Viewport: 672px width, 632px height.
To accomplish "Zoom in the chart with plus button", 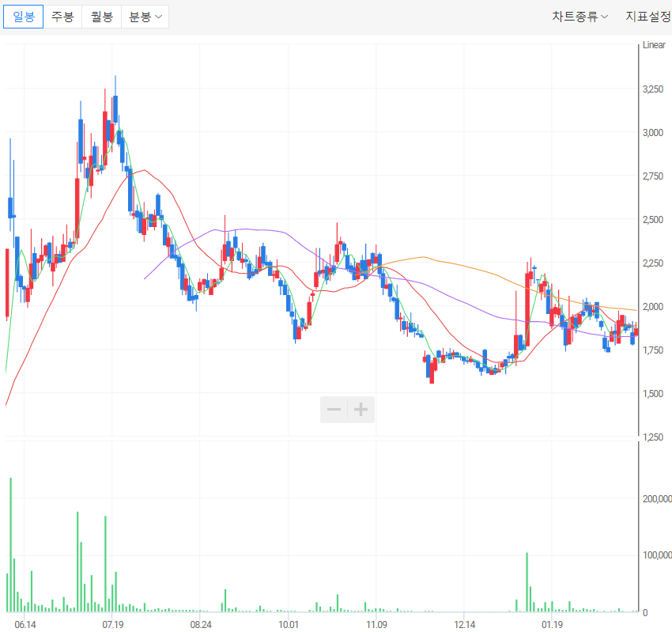I will [x=361, y=410].
